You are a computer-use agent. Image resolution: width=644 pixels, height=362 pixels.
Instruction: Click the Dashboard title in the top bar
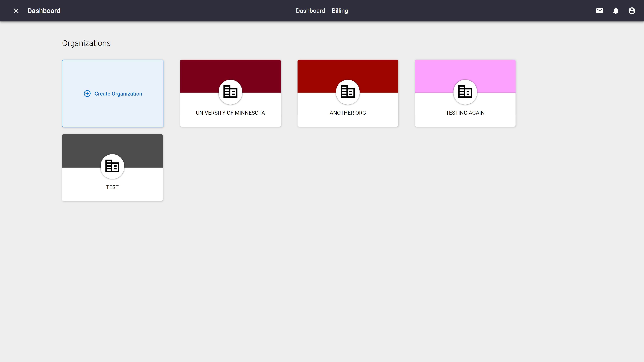click(x=44, y=11)
